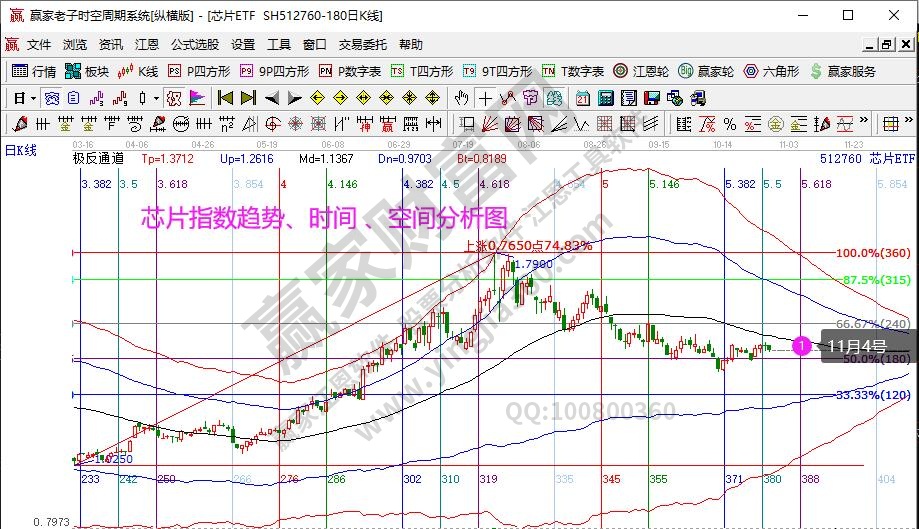Open the 公式选股 menu
This screenshot has height=529, width=919.
pyautogui.click(x=194, y=45)
